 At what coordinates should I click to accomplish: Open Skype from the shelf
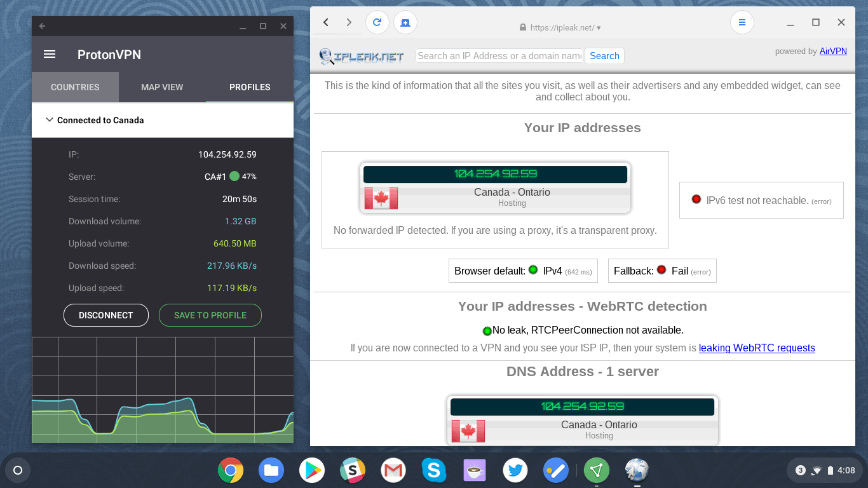click(434, 470)
